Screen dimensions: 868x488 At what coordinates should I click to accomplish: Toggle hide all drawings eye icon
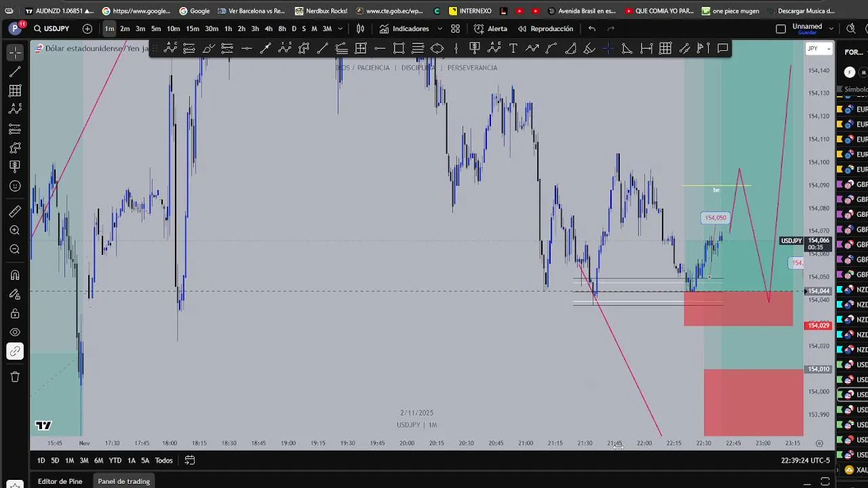click(x=15, y=332)
